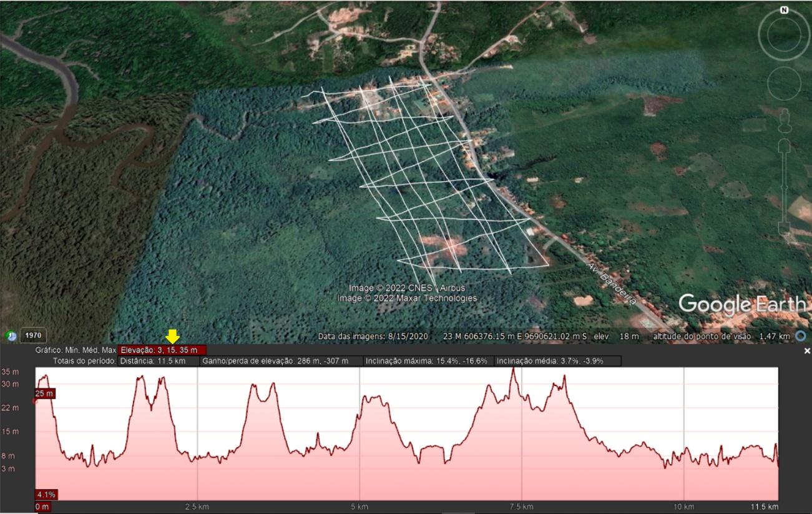
Task: Click the 2.5 km axis label
Action: click(197, 507)
